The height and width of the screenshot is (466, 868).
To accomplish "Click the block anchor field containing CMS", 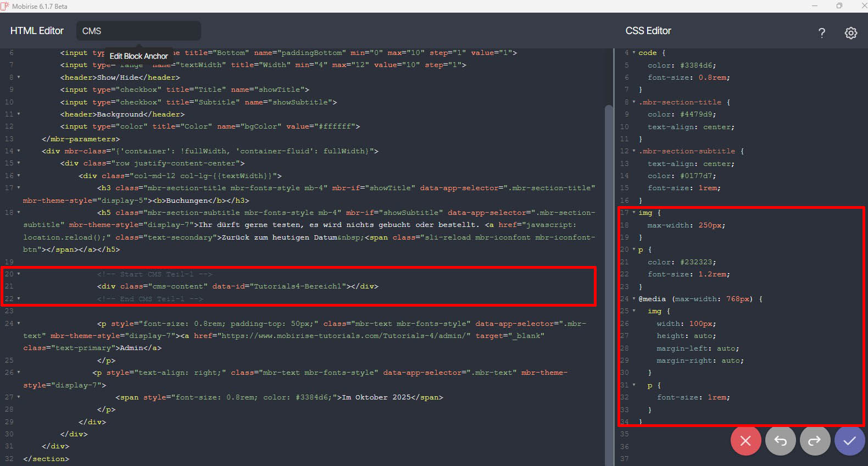I will (x=138, y=31).
